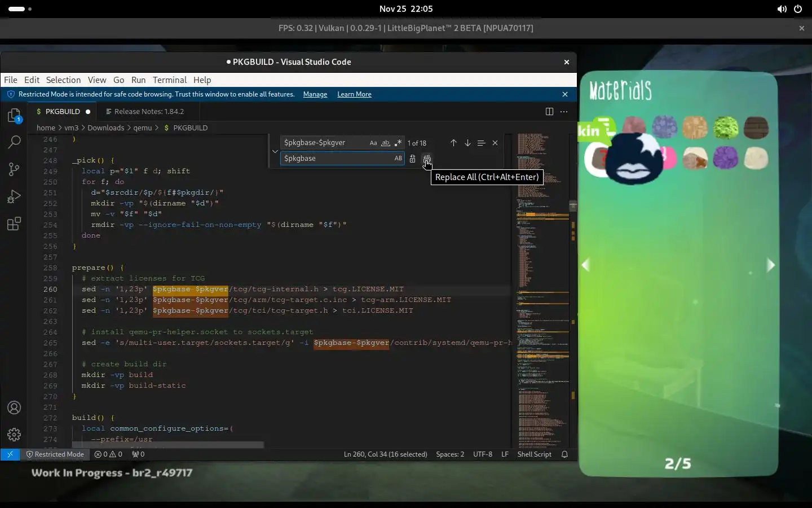Open editor More Actions ellipsis

click(564, 112)
